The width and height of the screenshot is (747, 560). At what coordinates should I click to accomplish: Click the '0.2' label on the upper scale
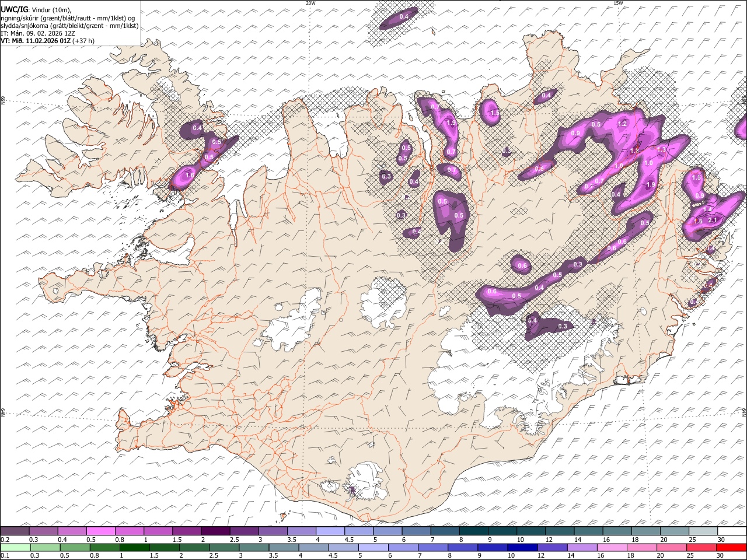click(x=5, y=540)
